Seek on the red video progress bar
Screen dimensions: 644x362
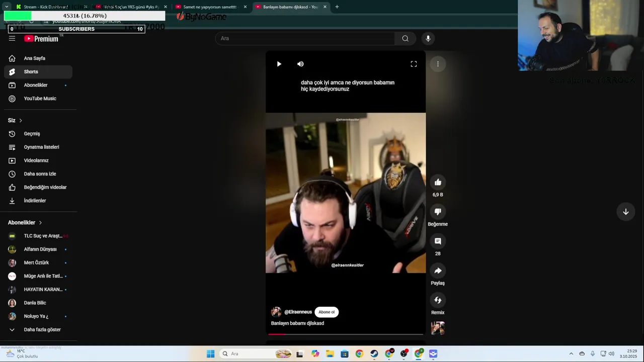click(x=346, y=334)
